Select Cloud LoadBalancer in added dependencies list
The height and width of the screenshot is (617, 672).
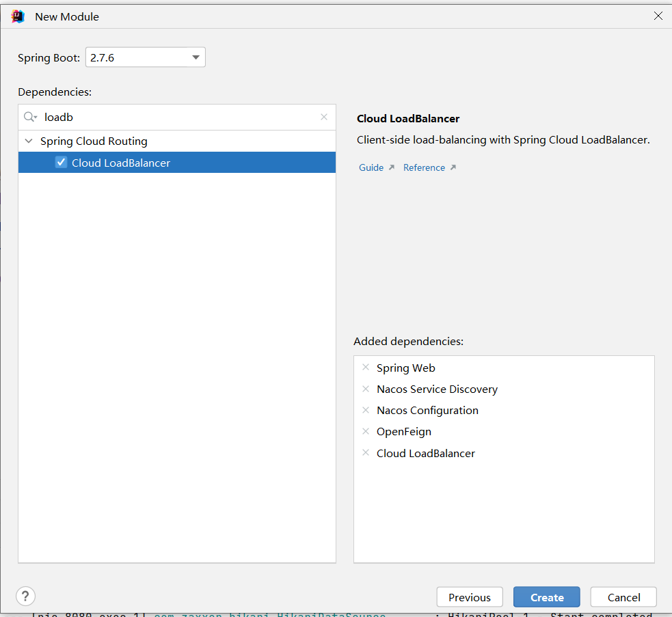click(426, 453)
